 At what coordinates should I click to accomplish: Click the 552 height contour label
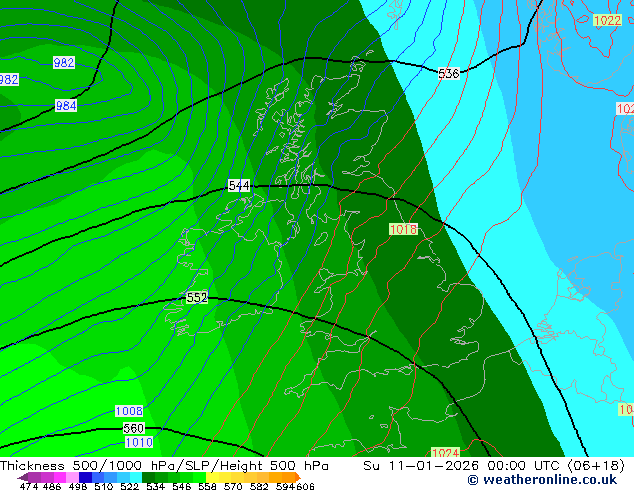[x=197, y=298]
